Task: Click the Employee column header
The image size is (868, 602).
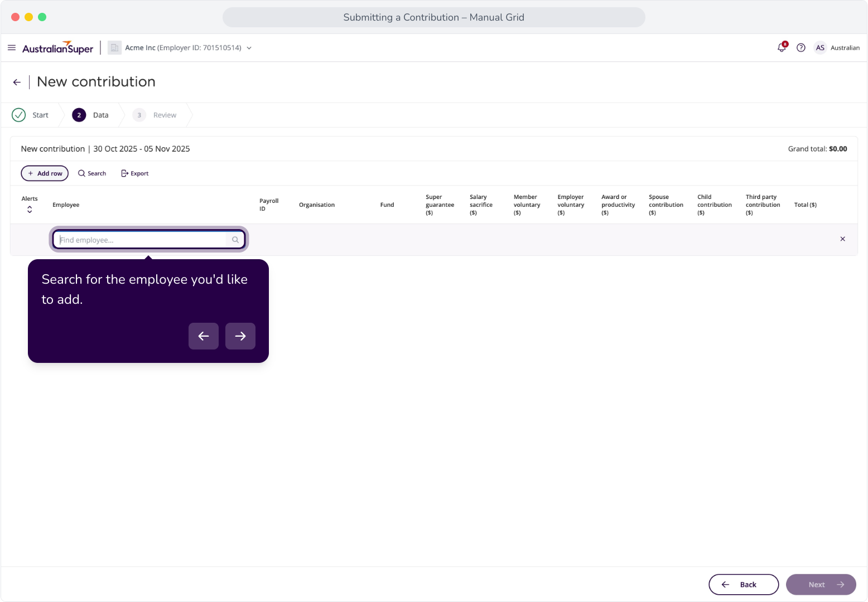Action: [66, 205]
